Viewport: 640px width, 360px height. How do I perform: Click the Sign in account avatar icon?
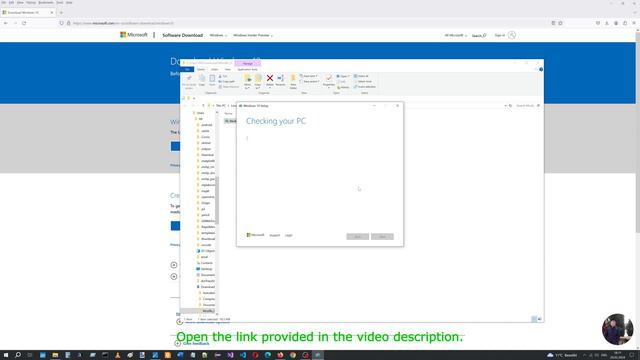(x=512, y=35)
